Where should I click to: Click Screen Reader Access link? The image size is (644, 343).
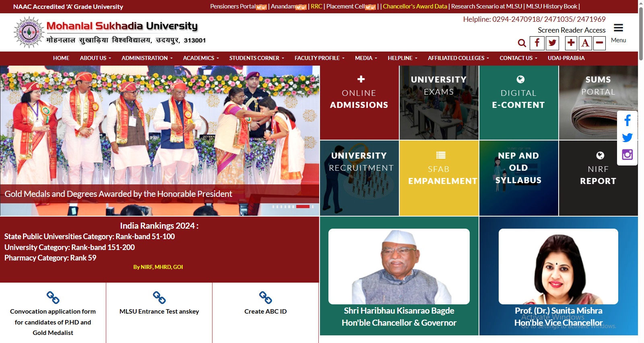coord(572,30)
